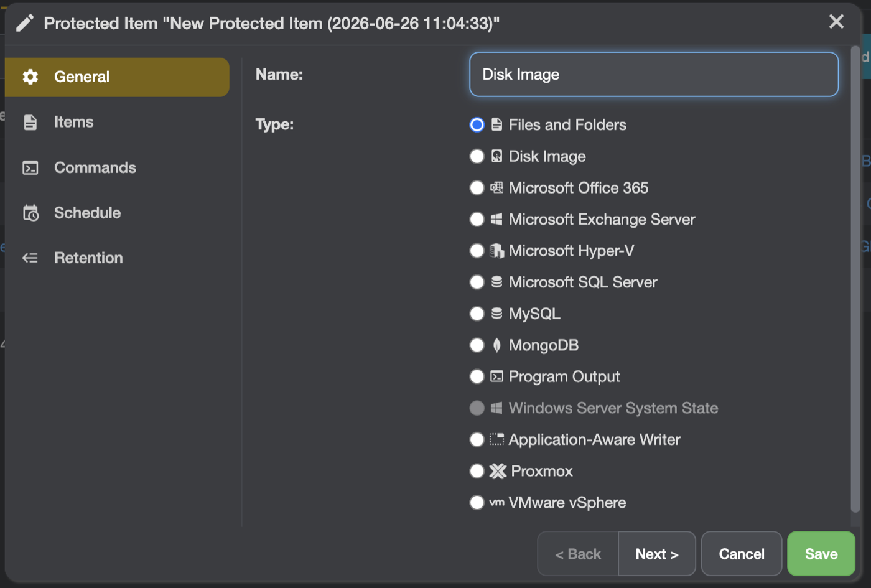This screenshot has height=588, width=871.
Task: Select the Microsoft Hyper-V radio button
Action: [x=477, y=251]
